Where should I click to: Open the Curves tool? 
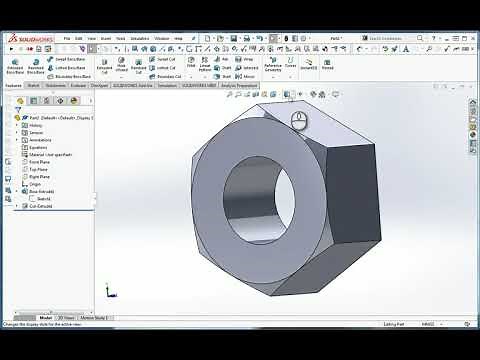tap(290, 62)
